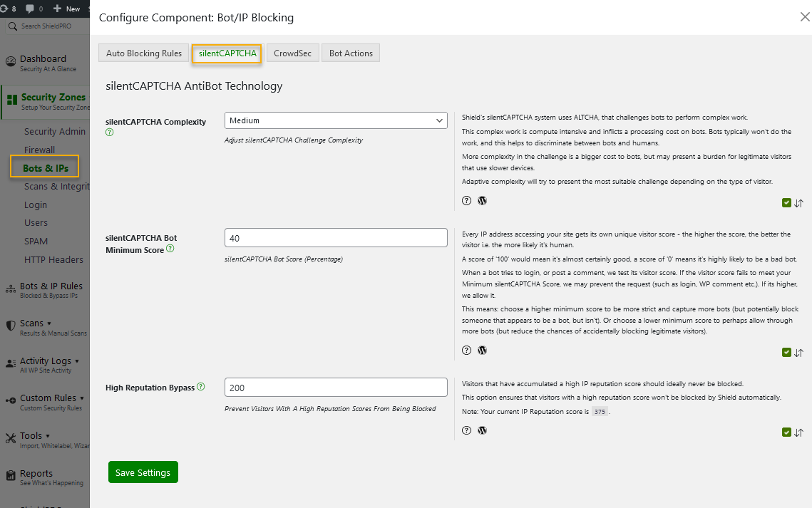Click the comments bubble icon in admin bar

coord(29,9)
